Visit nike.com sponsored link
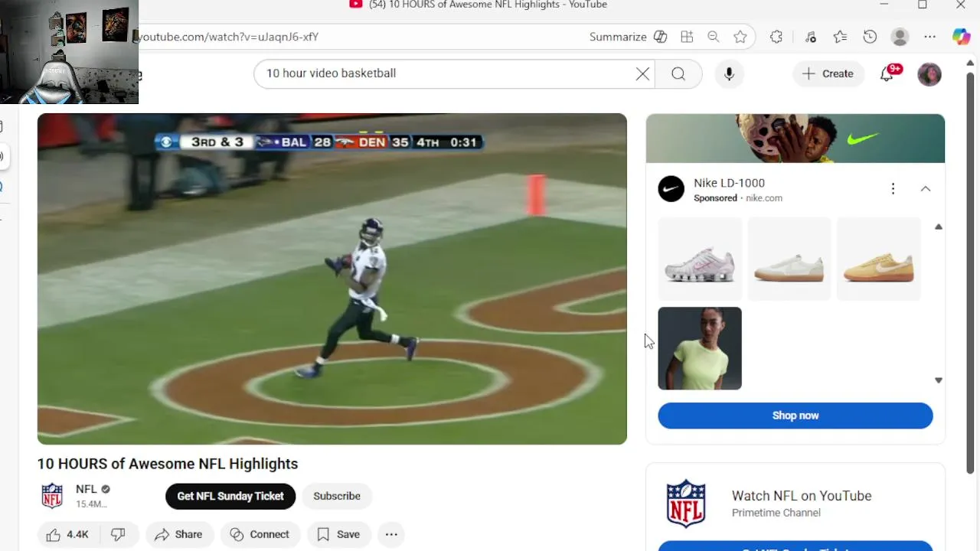 click(764, 198)
